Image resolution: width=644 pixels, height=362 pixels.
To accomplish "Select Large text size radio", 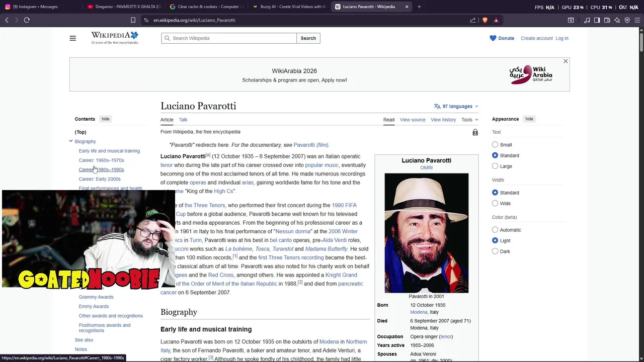I will click(495, 166).
